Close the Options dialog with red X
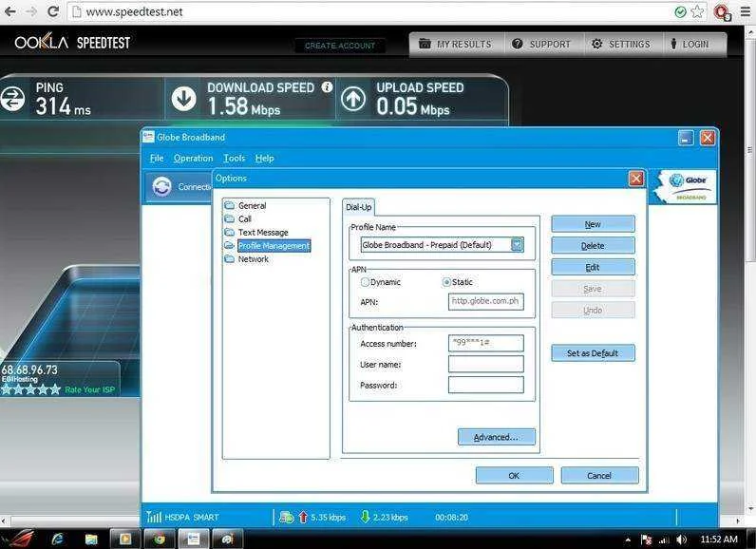 pyautogui.click(x=636, y=179)
